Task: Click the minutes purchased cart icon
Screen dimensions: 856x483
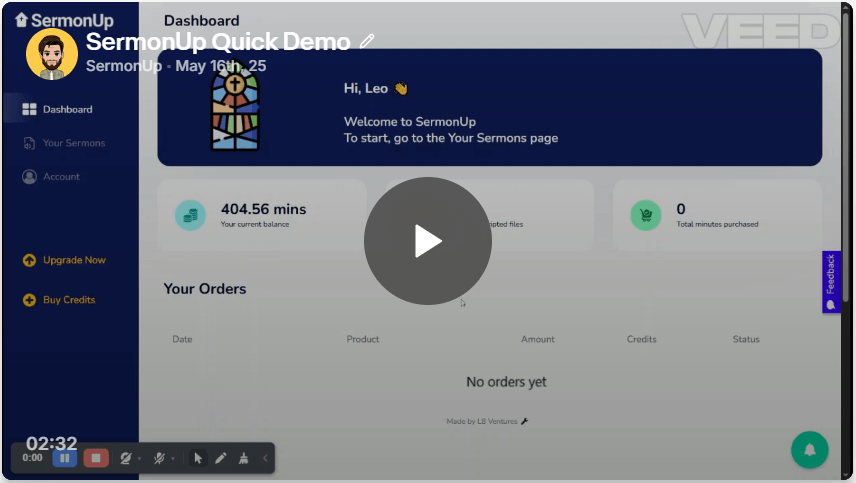Action: pyautogui.click(x=646, y=215)
